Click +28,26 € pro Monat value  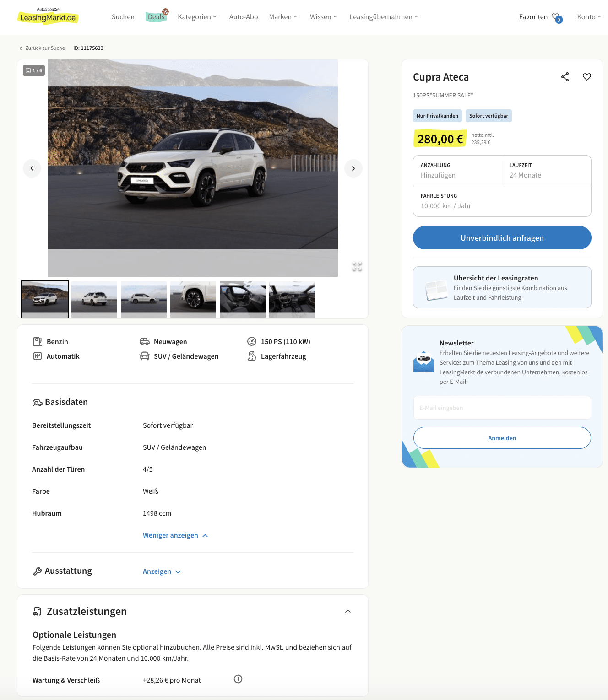172,680
